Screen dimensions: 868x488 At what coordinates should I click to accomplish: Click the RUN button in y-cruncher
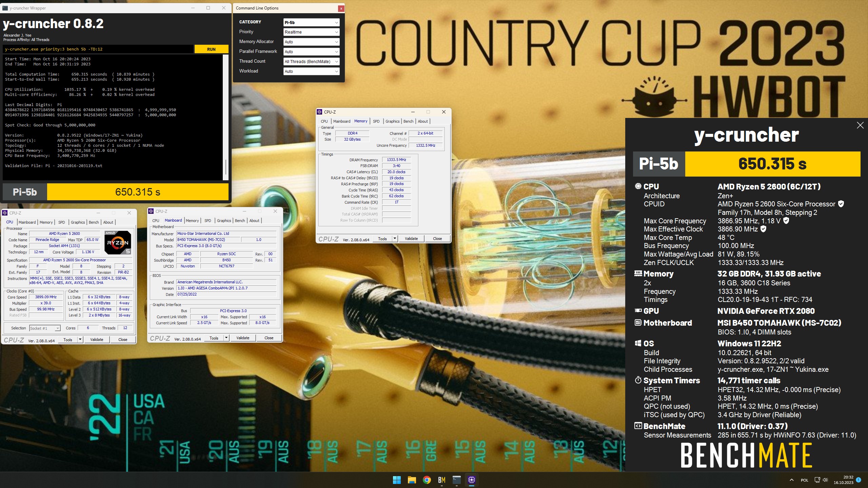tap(211, 49)
